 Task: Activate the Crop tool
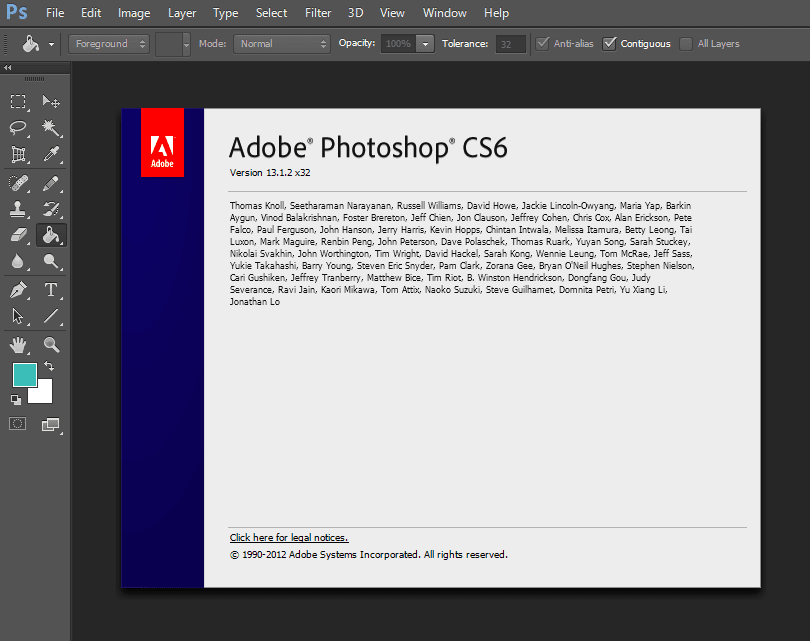[18, 154]
